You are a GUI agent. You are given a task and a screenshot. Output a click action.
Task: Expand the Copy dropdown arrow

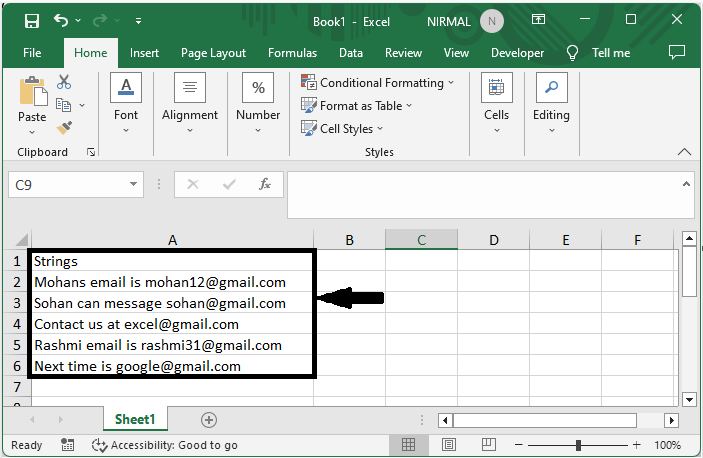click(x=82, y=105)
